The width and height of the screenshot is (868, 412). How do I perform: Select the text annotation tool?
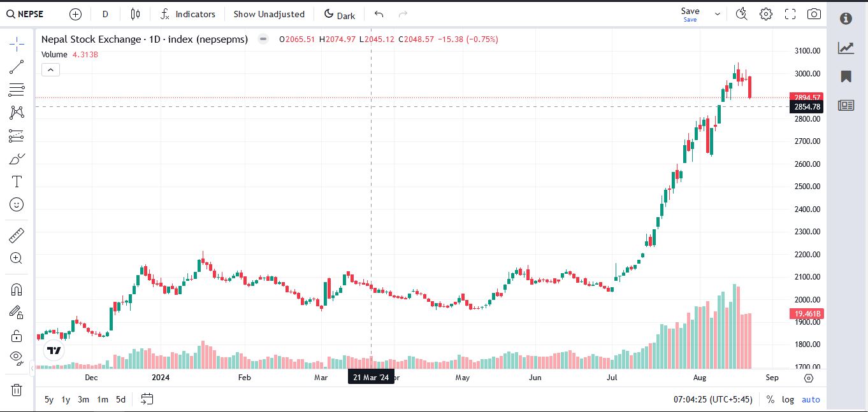17,181
